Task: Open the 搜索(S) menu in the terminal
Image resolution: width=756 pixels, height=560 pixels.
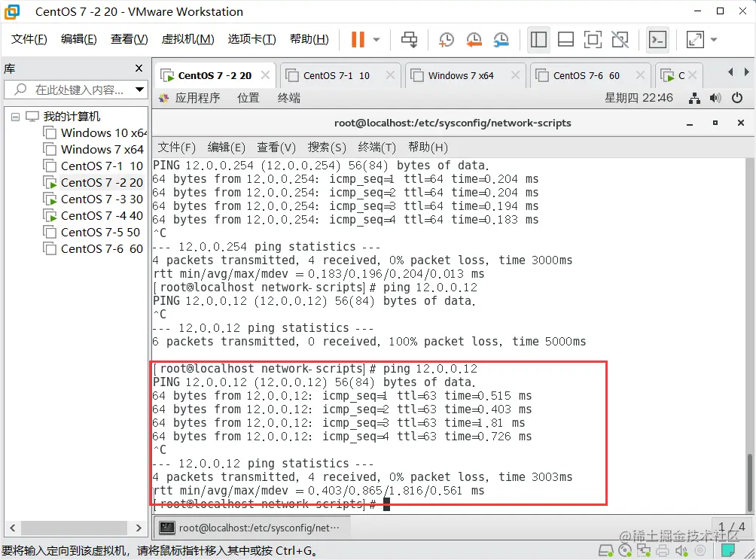Action: pos(326,148)
